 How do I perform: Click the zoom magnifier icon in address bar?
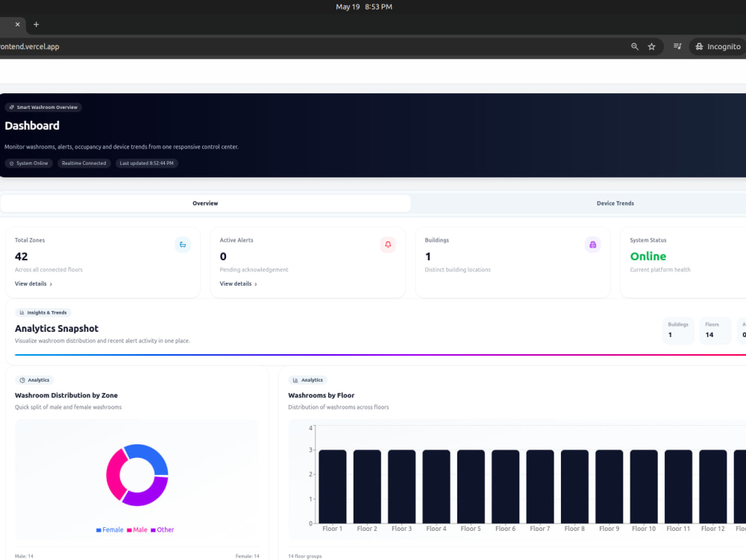pyautogui.click(x=635, y=46)
